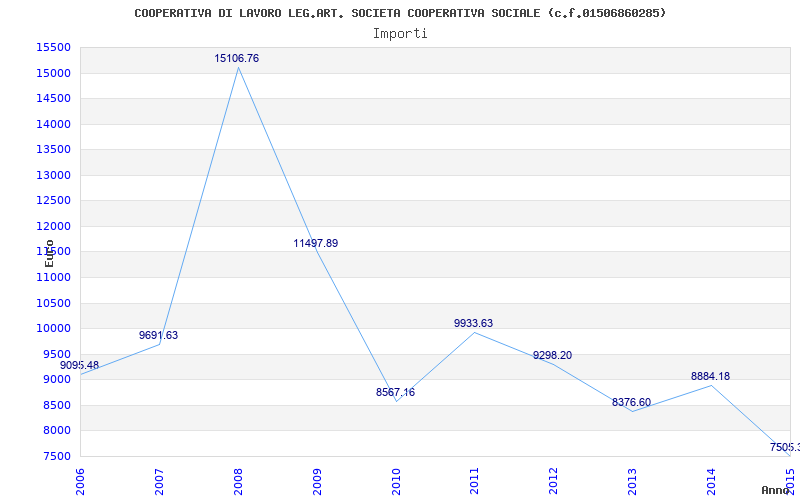Click the 8376.60 data label
The image size is (800, 500).
pyautogui.click(x=632, y=403)
